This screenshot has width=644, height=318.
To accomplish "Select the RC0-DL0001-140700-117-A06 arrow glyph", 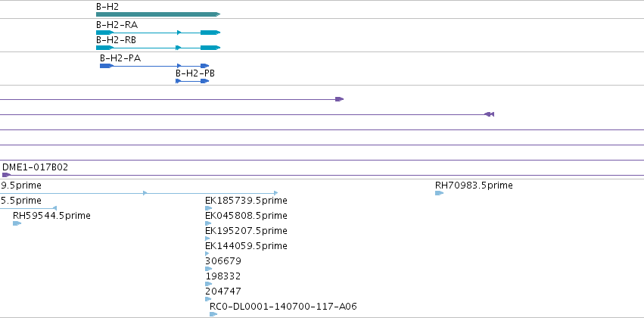I will pyautogui.click(x=213, y=314).
